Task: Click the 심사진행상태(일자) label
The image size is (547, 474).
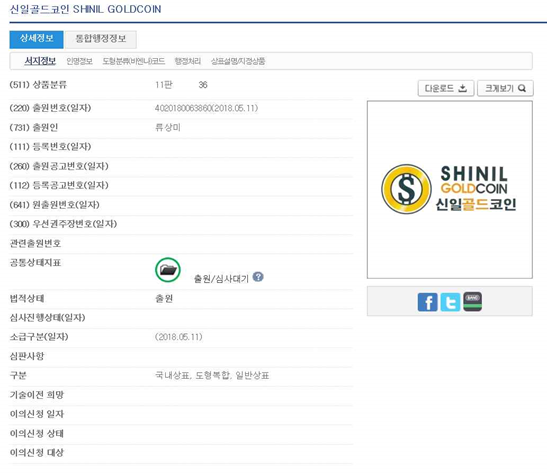Action: coord(47,318)
